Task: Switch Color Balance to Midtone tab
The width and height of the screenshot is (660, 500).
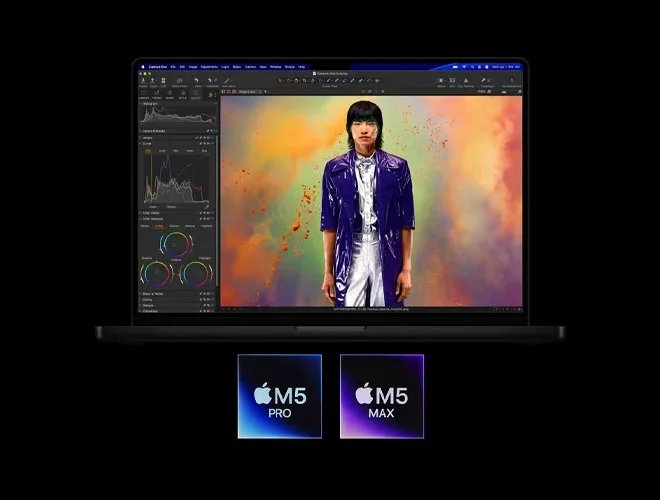Action: [190, 226]
